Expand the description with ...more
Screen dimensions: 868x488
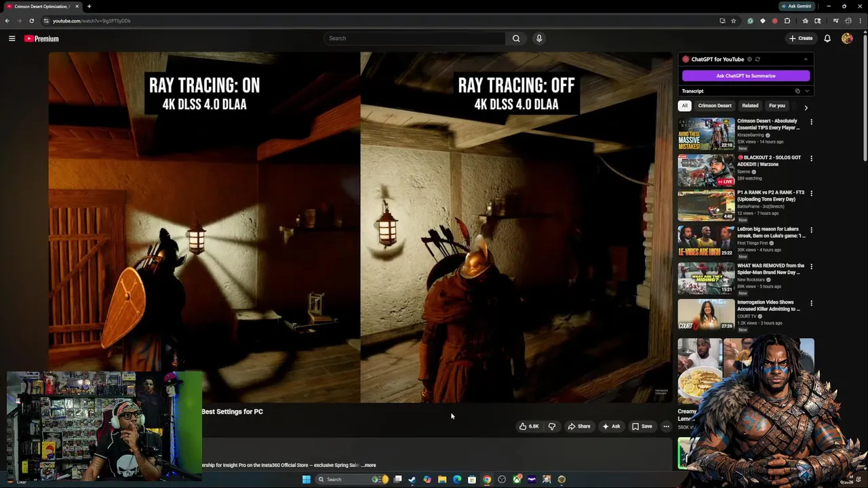click(368, 465)
